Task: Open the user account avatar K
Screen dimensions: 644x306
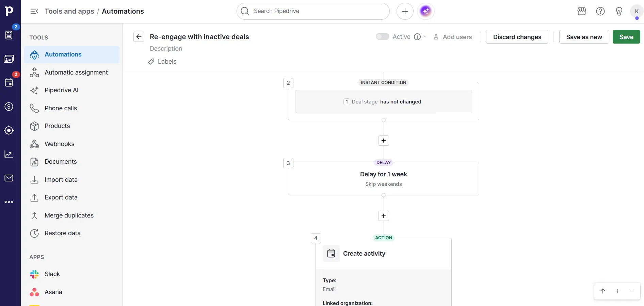Action: pyautogui.click(x=637, y=11)
